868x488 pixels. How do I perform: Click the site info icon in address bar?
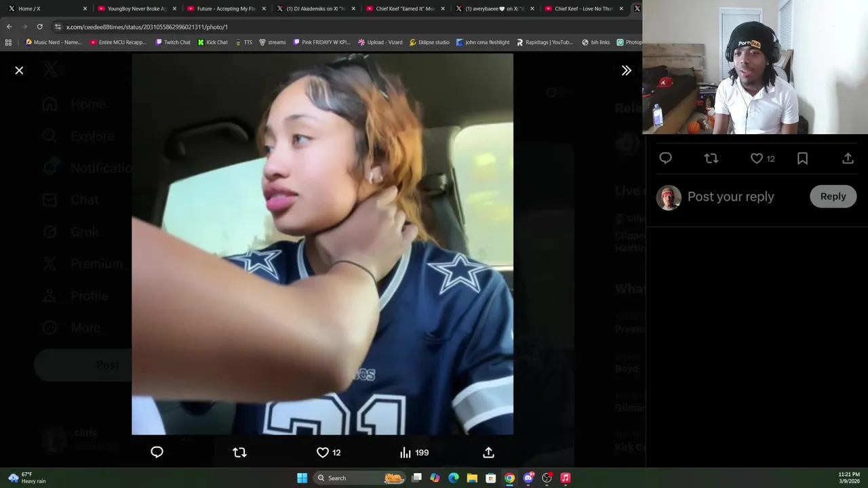point(58,26)
